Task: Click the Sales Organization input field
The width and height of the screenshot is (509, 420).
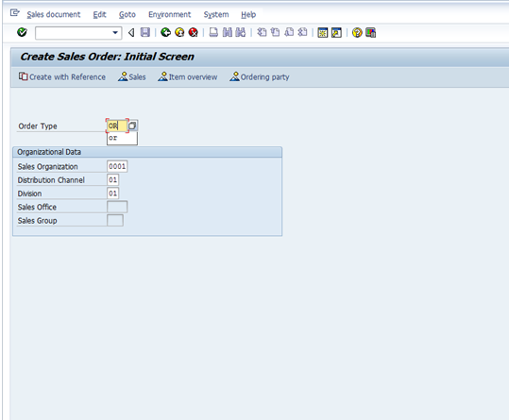Action: point(117,166)
